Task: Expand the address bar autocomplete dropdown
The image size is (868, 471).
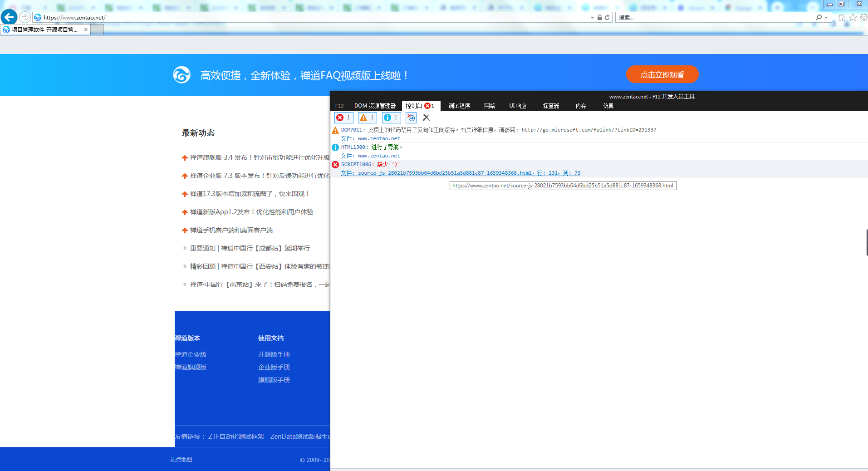Action: tap(592, 17)
